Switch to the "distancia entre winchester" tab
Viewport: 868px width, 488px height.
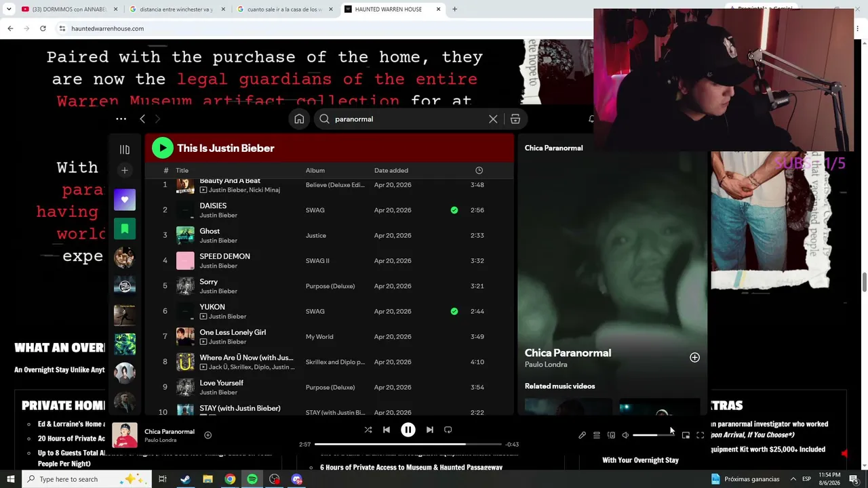tap(177, 9)
